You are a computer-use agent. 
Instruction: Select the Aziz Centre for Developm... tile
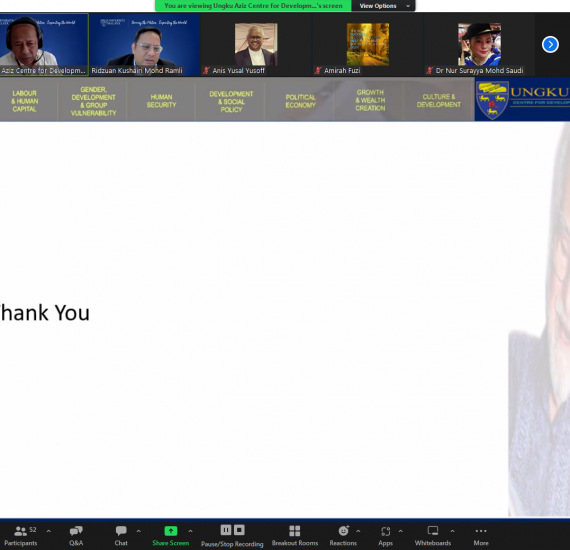(x=44, y=44)
